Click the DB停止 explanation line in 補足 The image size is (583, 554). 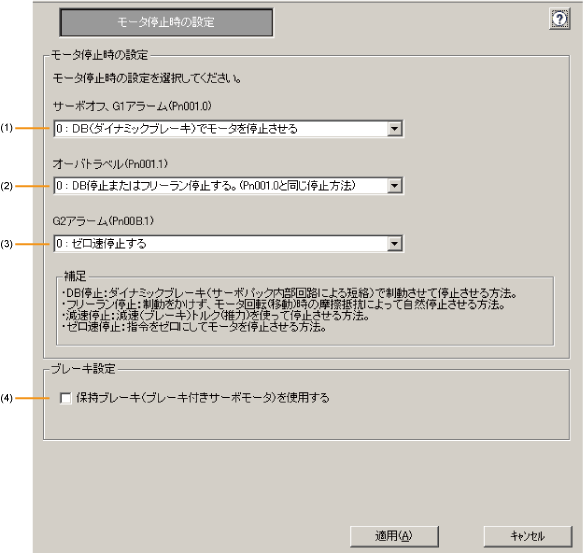coord(289,293)
